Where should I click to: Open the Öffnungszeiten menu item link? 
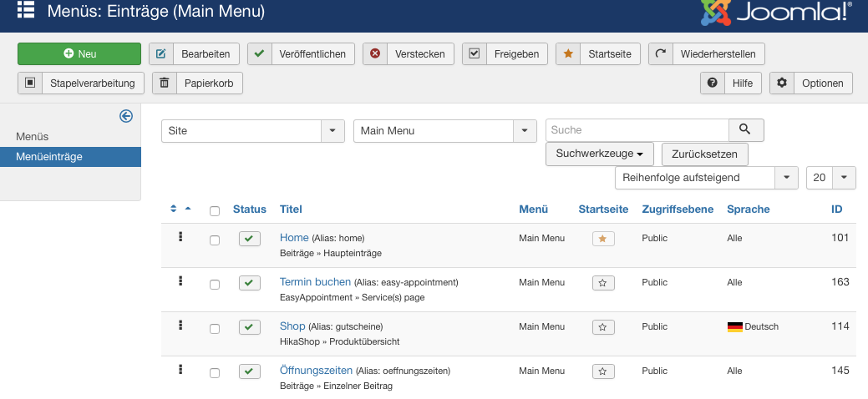point(316,371)
